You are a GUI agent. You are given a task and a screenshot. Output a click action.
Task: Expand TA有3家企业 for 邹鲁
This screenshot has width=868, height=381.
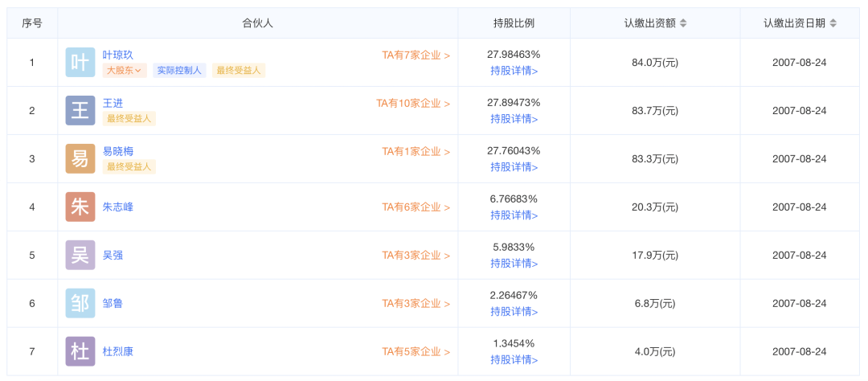pyautogui.click(x=416, y=304)
